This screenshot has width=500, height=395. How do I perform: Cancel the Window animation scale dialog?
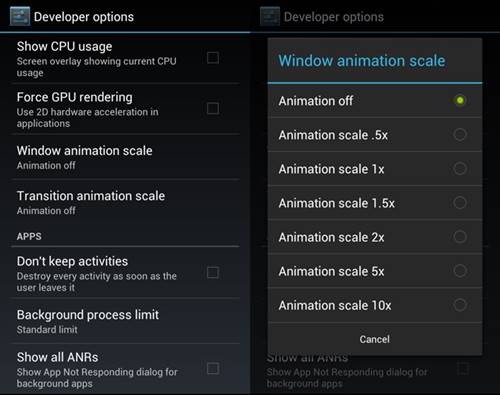(x=375, y=339)
